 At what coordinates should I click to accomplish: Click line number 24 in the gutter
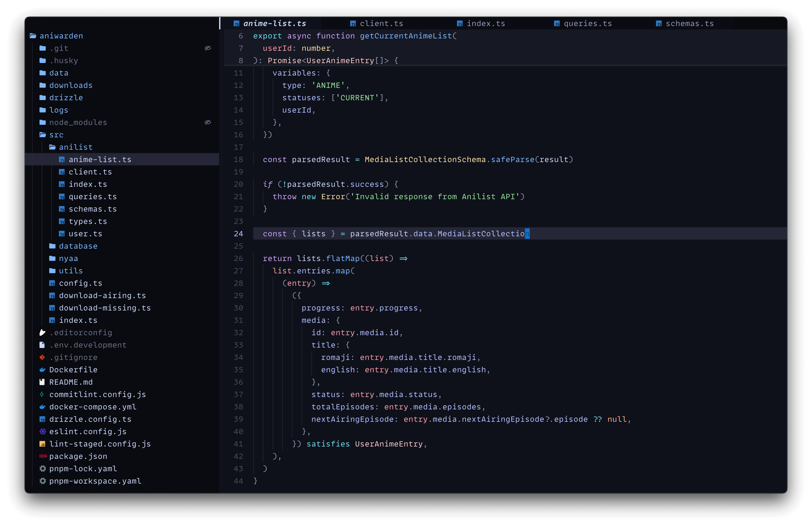(239, 234)
